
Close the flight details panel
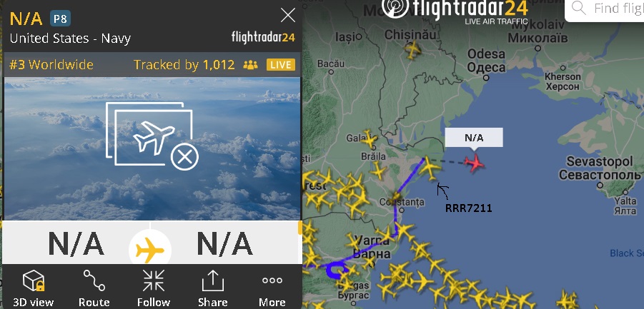(287, 16)
